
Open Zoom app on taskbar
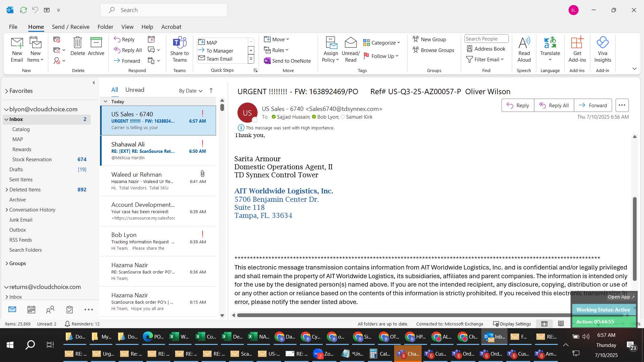coord(323,354)
